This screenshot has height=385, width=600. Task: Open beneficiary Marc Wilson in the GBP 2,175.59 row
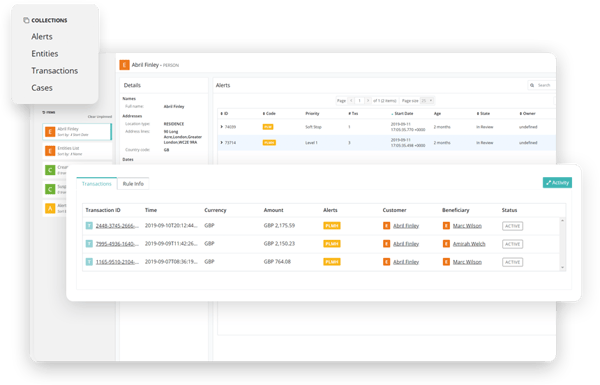coord(467,226)
